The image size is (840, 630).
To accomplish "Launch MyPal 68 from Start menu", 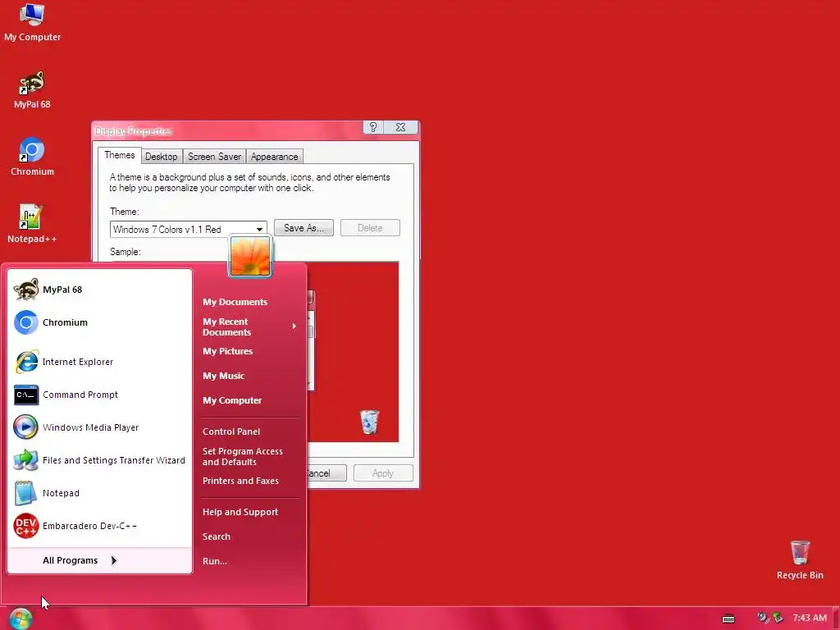I will 100,290.
